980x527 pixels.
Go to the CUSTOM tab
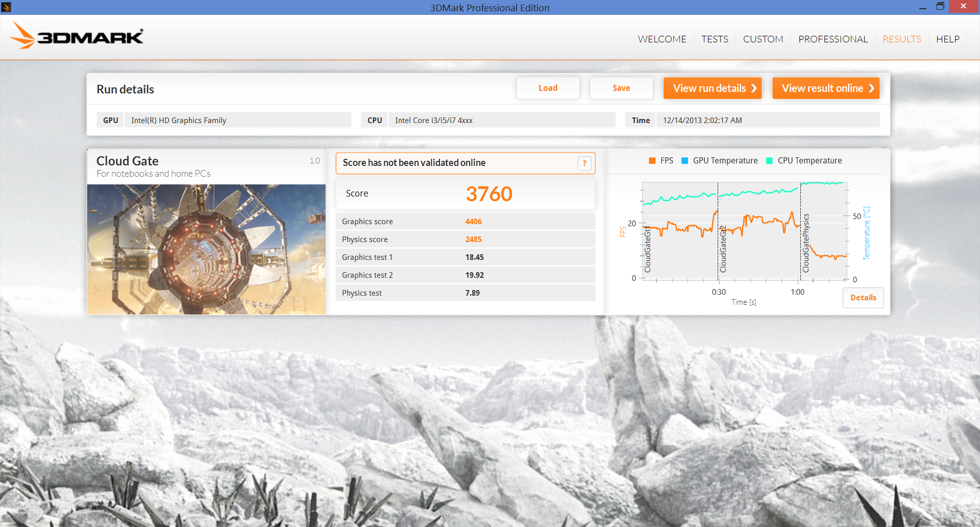(x=763, y=39)
